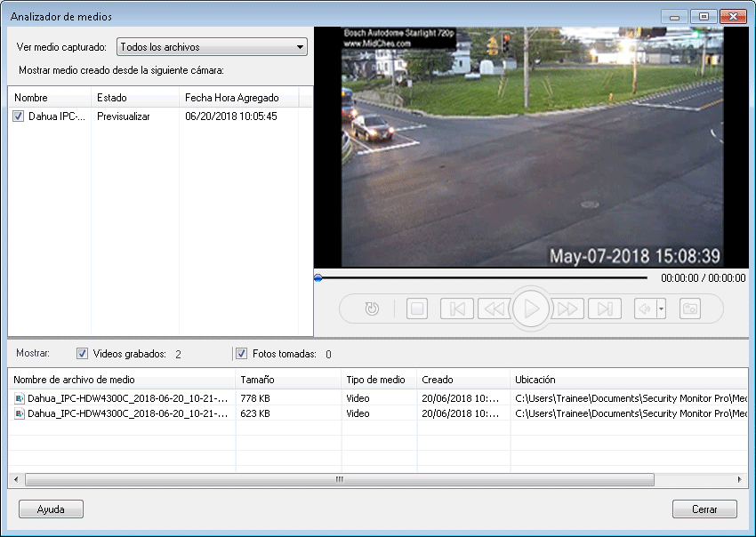Jump to the previous frame or file
Screen dimensions: 756x537
click(456, 309)
